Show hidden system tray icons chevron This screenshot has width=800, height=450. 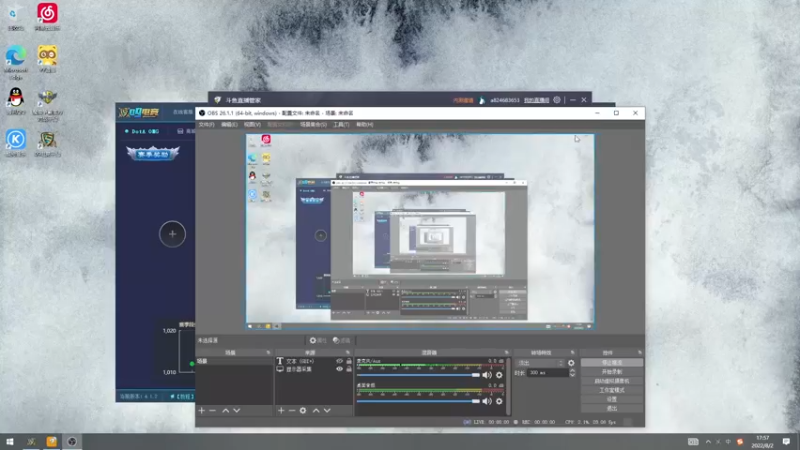pos(708,442)
